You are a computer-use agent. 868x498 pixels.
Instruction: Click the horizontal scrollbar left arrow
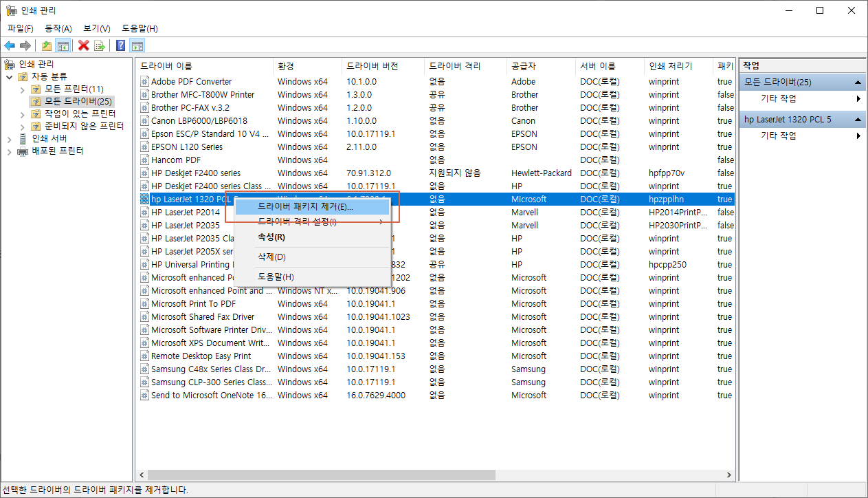(142, 475)
